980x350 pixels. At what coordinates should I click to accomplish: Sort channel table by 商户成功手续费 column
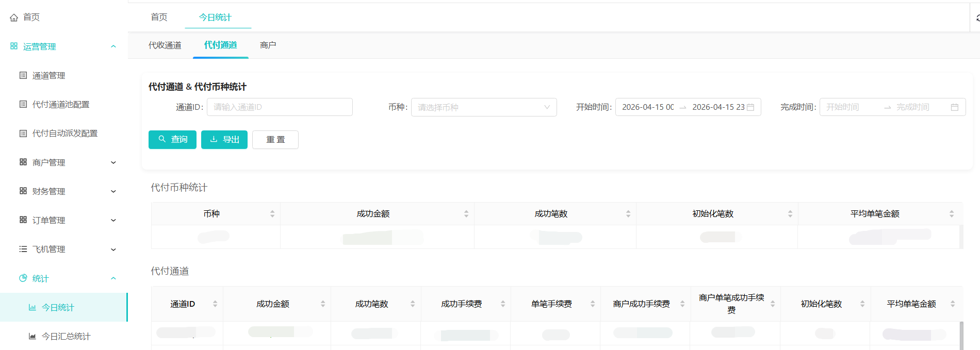pyautogui.click(x=682, y=304)
